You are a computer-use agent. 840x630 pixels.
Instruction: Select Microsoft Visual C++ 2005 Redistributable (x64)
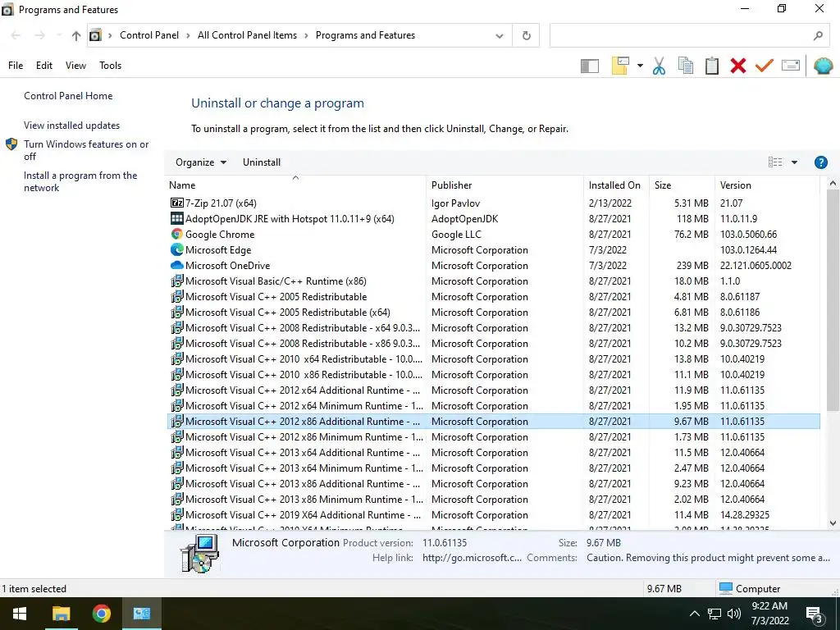[x=494, y=313]
